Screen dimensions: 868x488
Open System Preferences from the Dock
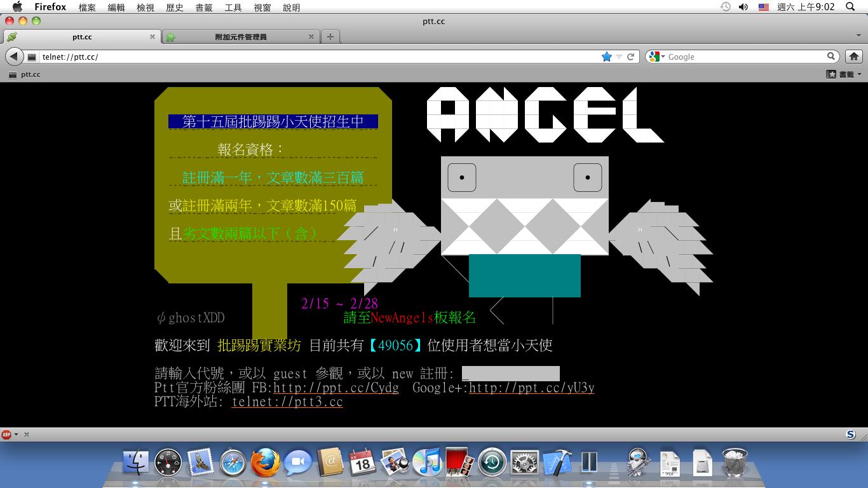525,462
